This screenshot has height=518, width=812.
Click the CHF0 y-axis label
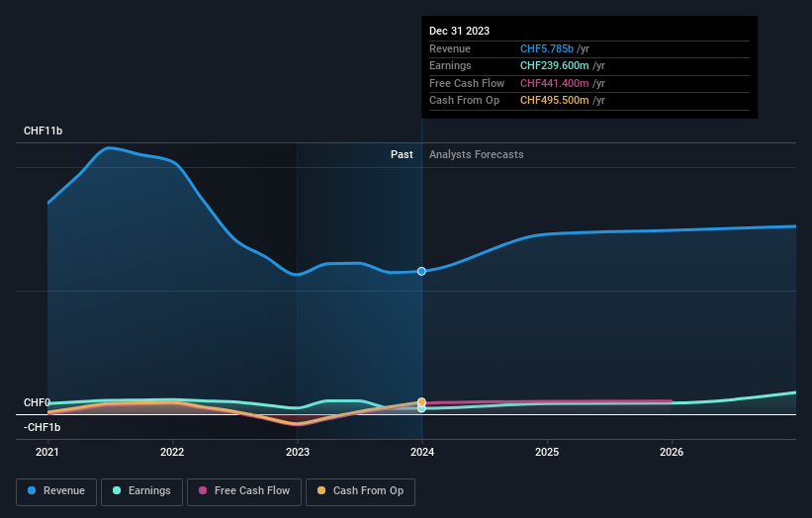(x=38, y=402)
